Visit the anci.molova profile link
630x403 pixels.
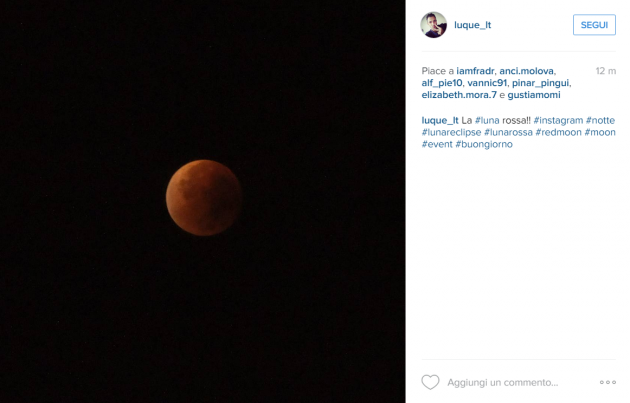point(526,71)
